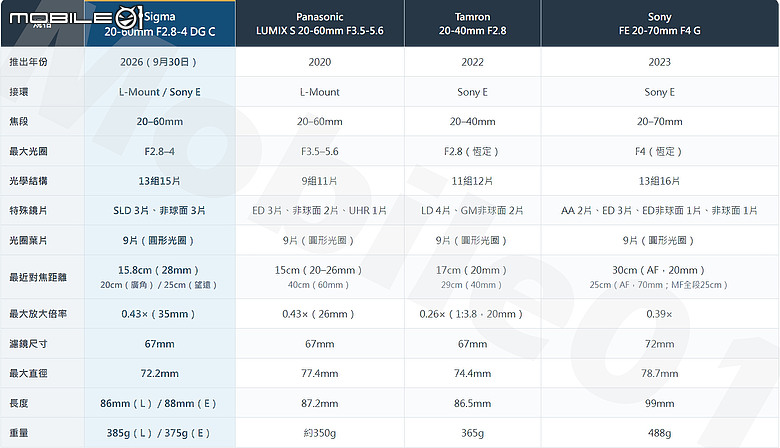Click the 'F3.5–5.6' aperture cell
This screenshot has height=448, width=780.
pos(319,151)
